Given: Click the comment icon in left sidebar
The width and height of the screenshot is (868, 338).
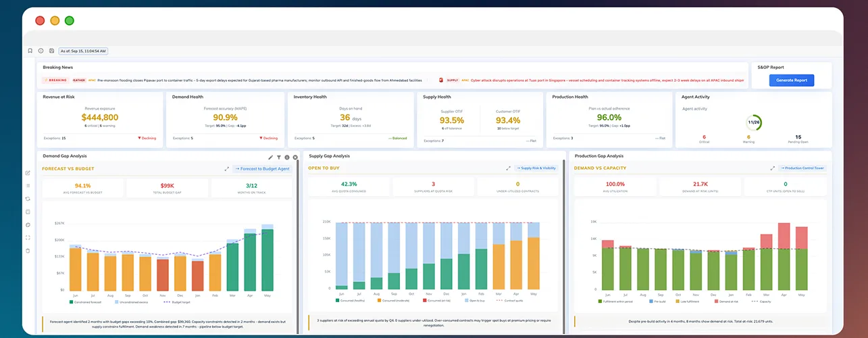Looking at the screenshot, I should pyautogui.click(x=28, y=224).
